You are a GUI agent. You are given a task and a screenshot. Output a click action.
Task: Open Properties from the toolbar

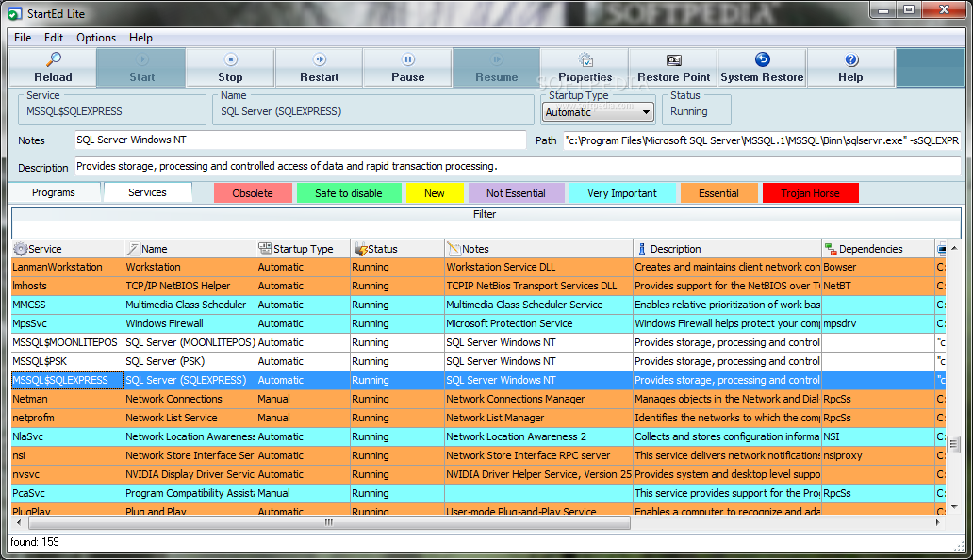(585, 68)
